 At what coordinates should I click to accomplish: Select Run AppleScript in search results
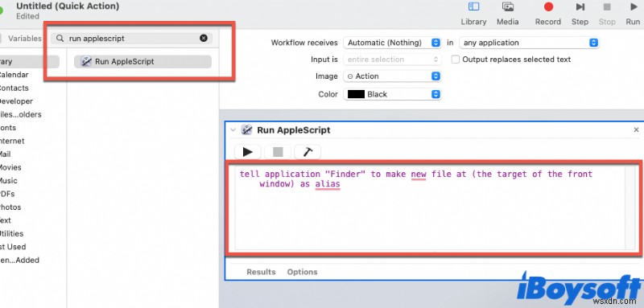[142, 61]
